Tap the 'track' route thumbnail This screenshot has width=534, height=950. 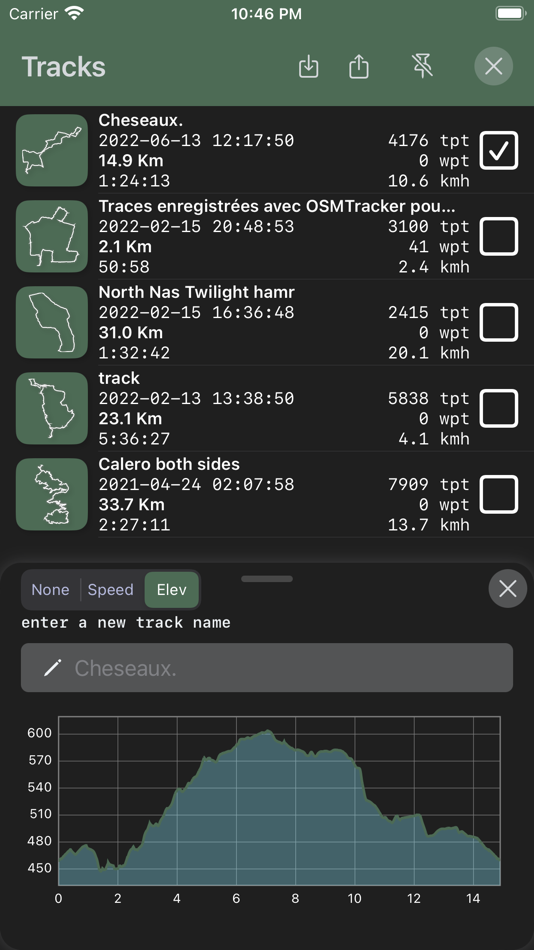point(52,408)
